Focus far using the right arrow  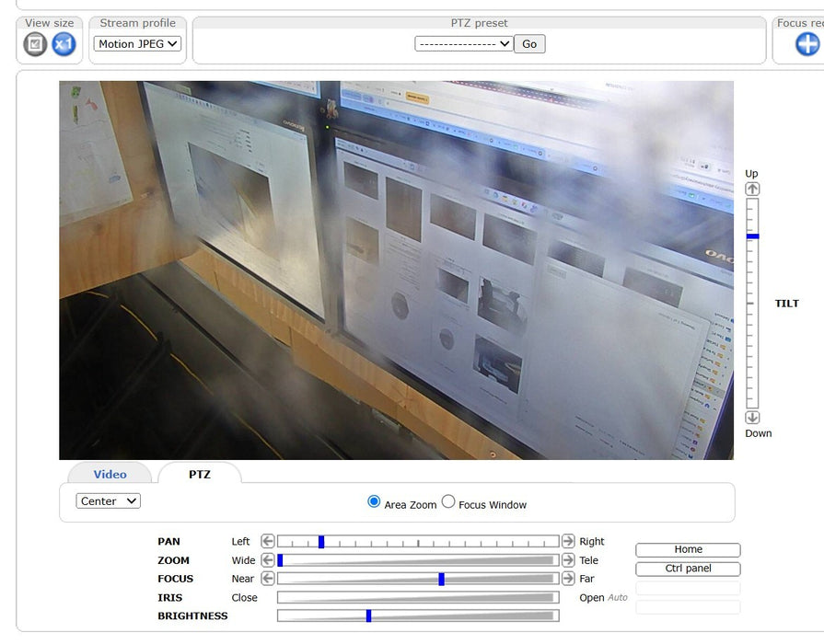tap(568, 579)
